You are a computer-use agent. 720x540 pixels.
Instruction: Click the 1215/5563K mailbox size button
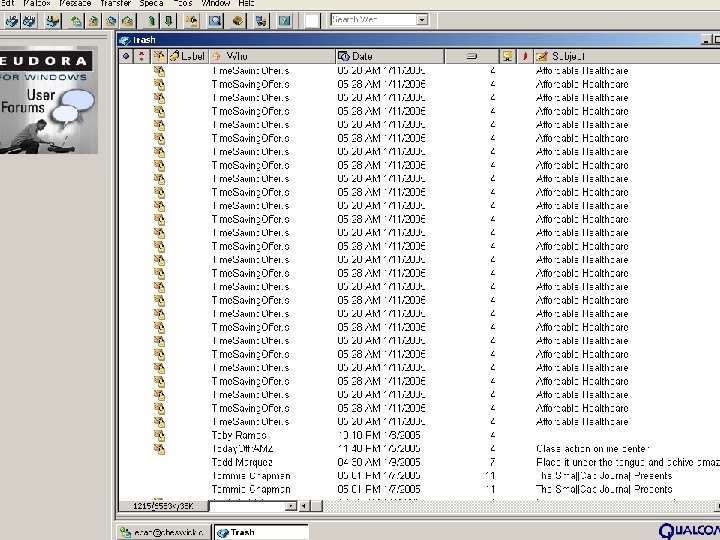tap(163, 506)
